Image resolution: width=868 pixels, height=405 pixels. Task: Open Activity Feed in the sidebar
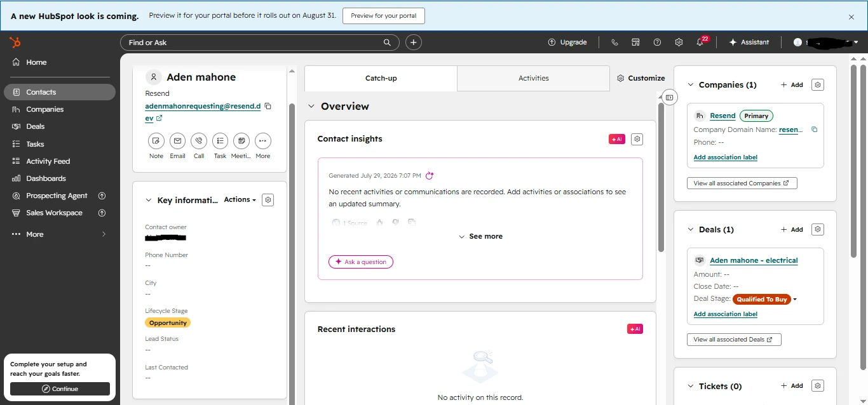[x=60, y=161]
